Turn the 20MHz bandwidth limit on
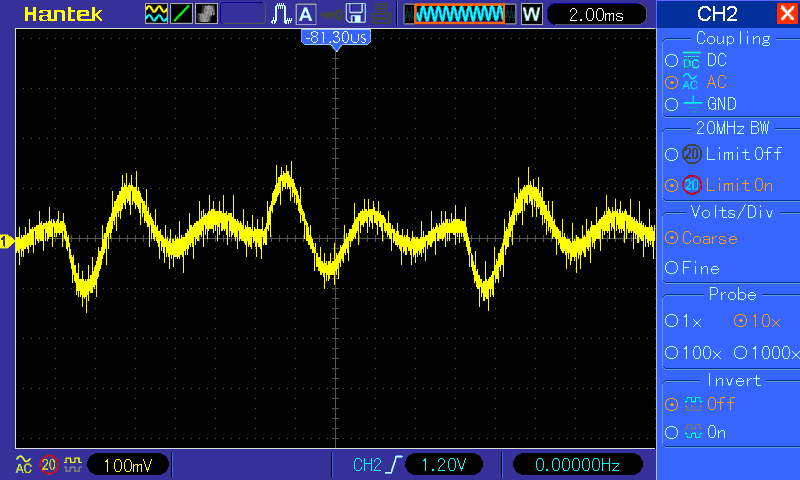800x480 pixels. point(719,185)
